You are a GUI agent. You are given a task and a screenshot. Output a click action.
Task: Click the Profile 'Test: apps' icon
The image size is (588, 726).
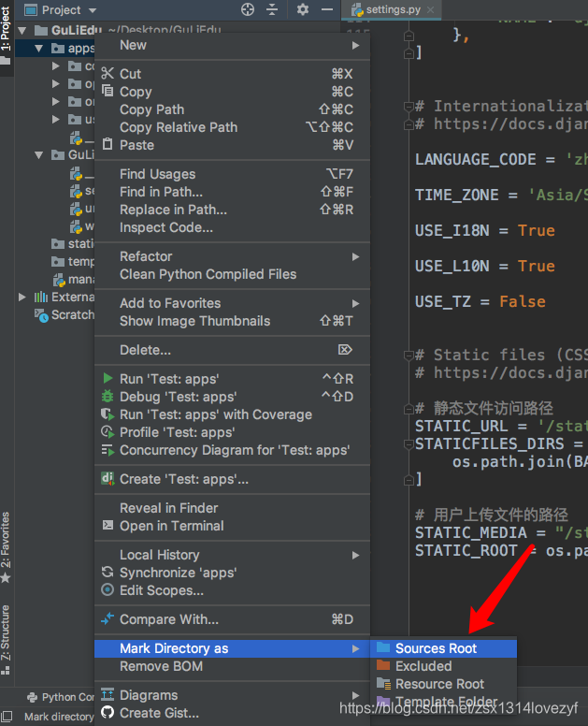point(108,432)
